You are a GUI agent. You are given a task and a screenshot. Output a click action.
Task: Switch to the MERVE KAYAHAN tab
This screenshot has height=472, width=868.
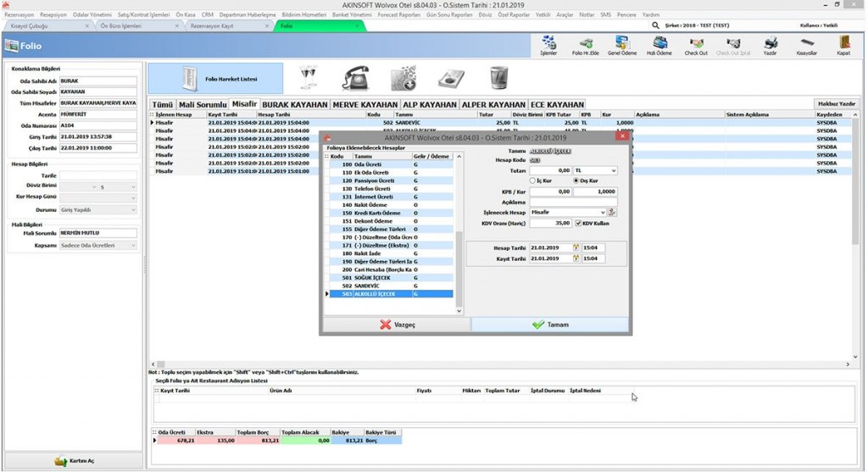pos(365,104)
